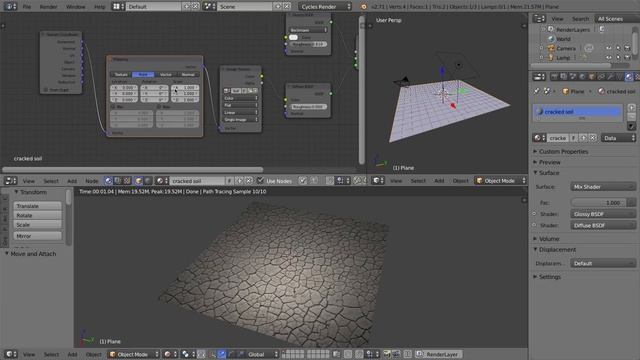Open the Window menu
The image size is (640, 360).
point(76,7)
